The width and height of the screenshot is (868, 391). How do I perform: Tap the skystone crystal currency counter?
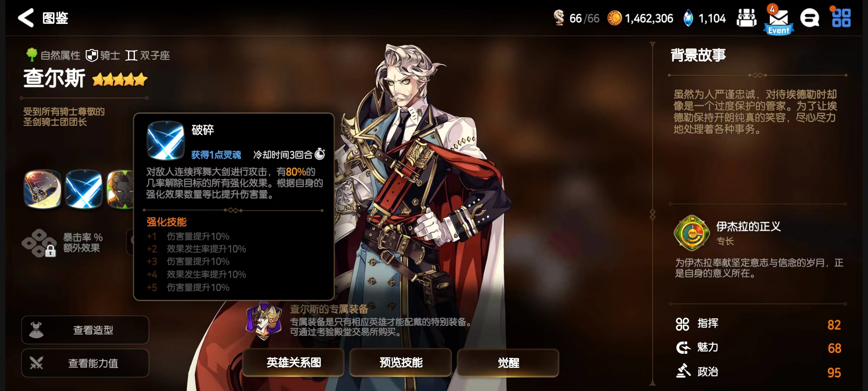click(705, 18)
